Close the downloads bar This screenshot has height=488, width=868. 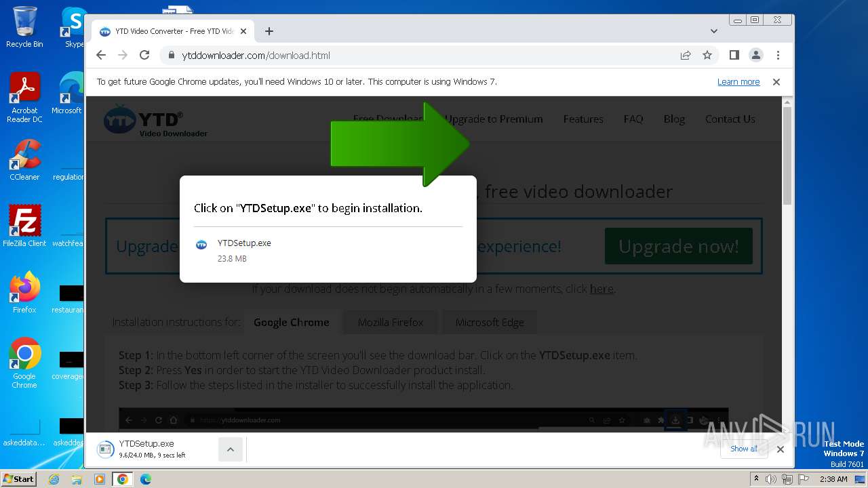781,449
